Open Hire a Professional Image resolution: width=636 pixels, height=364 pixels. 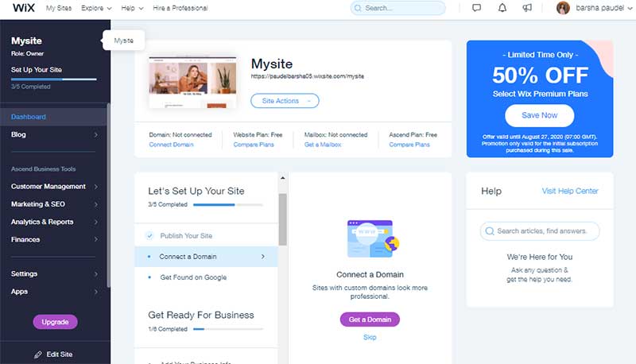pyautogui.click(x=180, y=8)
